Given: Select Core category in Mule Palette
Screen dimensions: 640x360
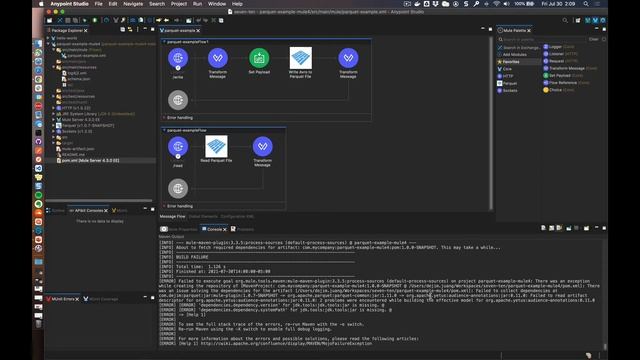Looking at the screenshot, I should click(x=504, y=69).
